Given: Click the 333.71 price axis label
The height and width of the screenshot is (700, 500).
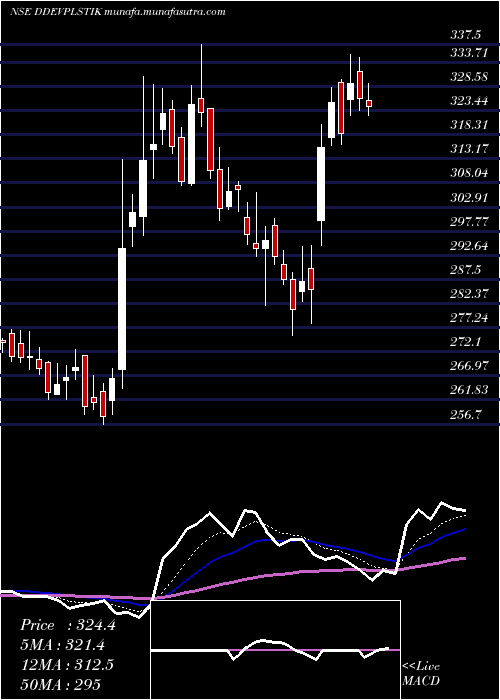Looking at the screenshot, I should click(x=469, y=53).
